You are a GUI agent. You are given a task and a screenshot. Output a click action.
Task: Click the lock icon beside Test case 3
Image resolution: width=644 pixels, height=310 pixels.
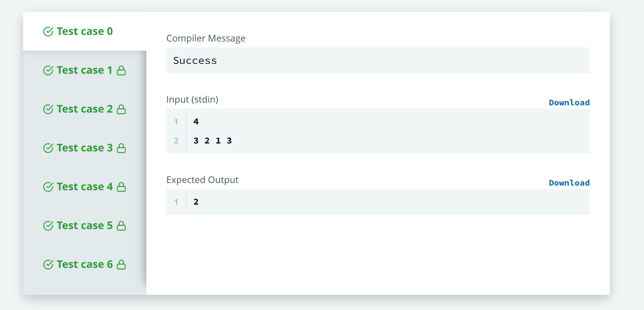121,148
